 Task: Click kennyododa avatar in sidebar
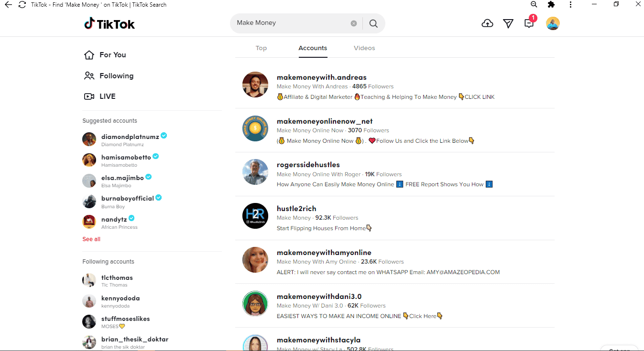[89, 301]
